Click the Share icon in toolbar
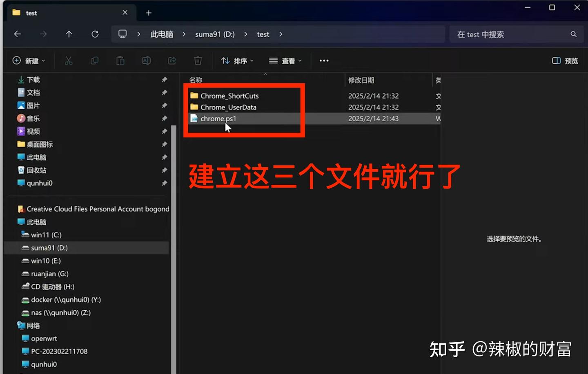This screenshot has width=588, height=374. 172,61
